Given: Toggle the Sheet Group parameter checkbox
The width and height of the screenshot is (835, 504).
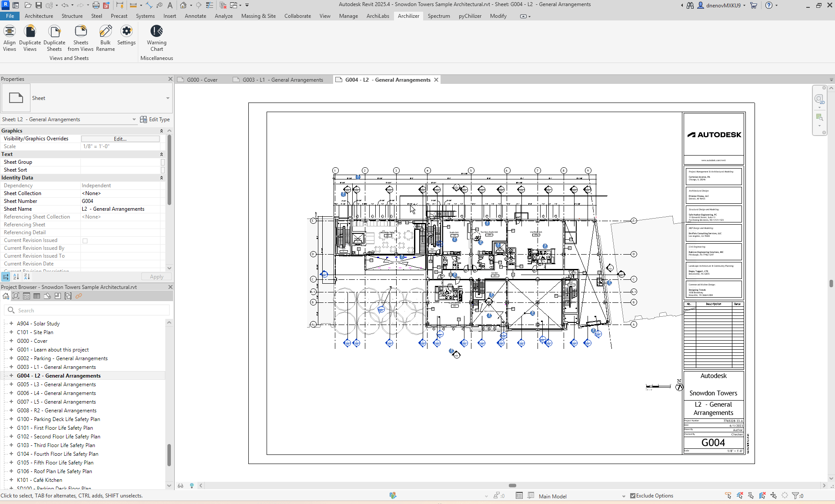Looking at the screenshot, I should click(x=163, y=162).
